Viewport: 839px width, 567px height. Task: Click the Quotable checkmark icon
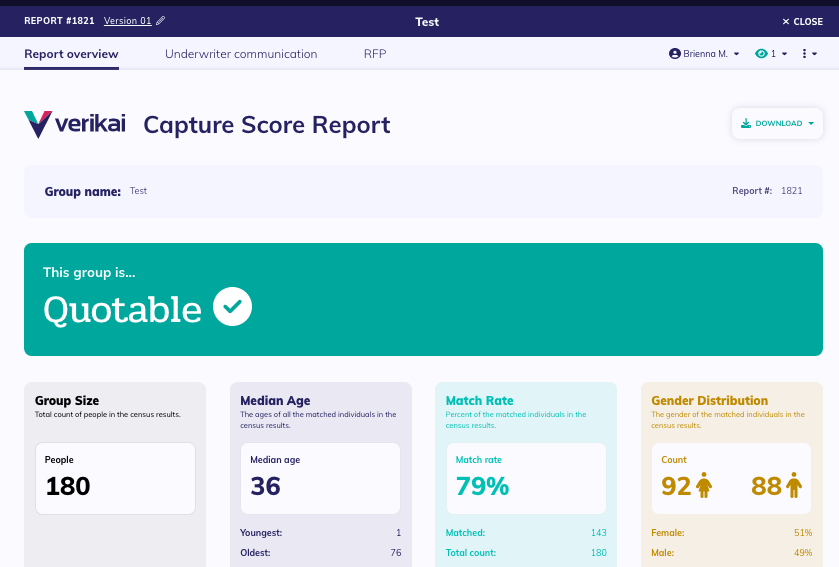pyautogui.click(x=232, y=307)
